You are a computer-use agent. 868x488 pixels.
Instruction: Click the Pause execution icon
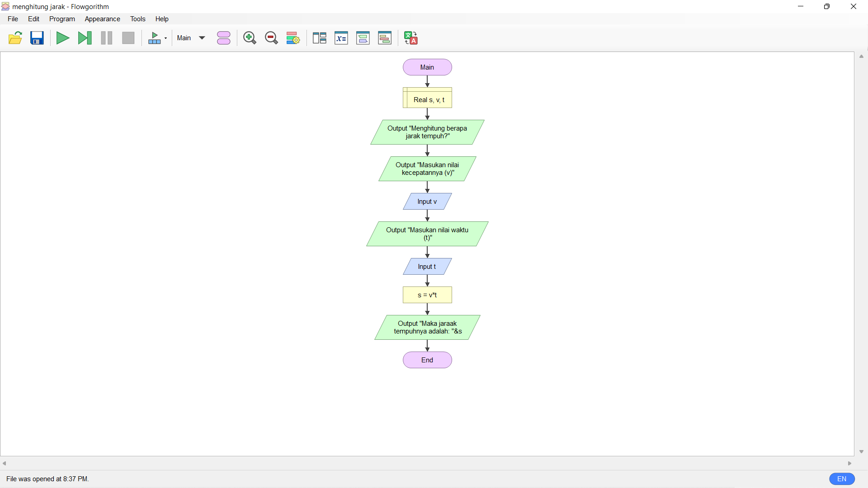(106, 38)
